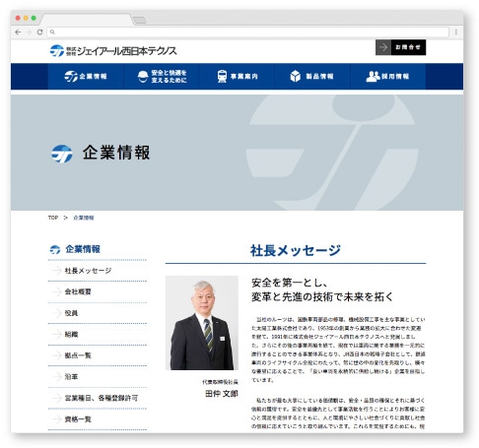Click TOP in the breadcrumb

53,218
